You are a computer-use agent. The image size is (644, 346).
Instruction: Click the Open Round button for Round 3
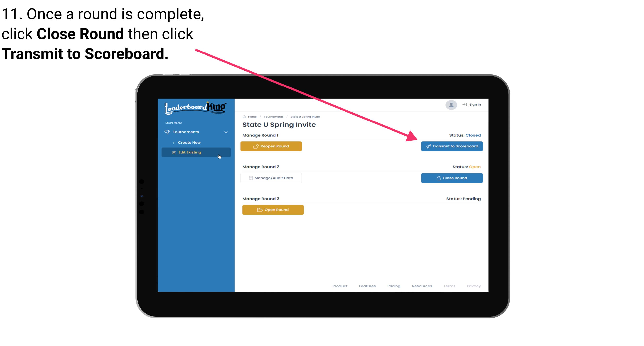pos(273,209)
